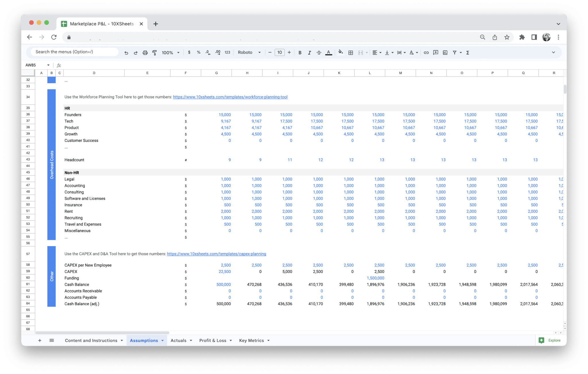The width and height of the screenshot is (588, 374).
Task: Insert a chart
Action: tap(445, 53)
